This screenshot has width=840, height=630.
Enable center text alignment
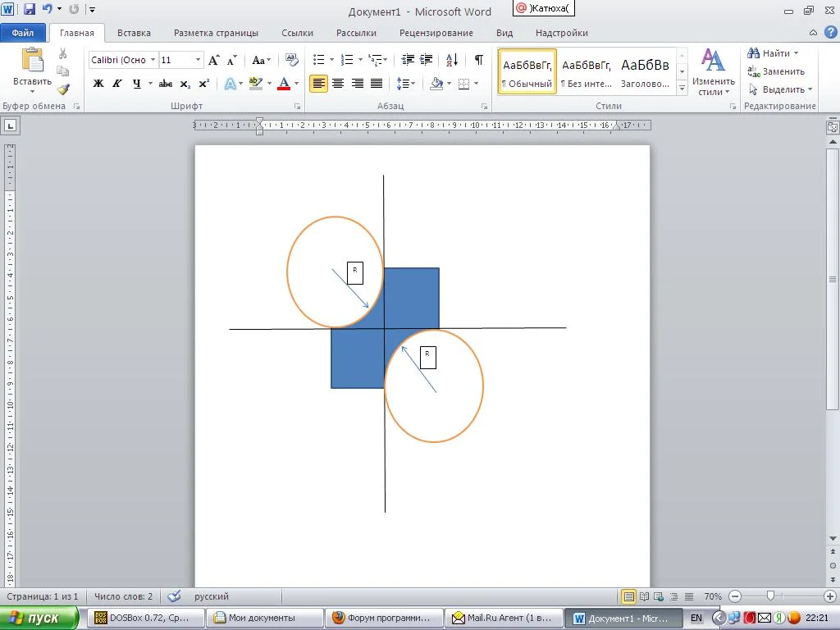(x=338, y=84)
